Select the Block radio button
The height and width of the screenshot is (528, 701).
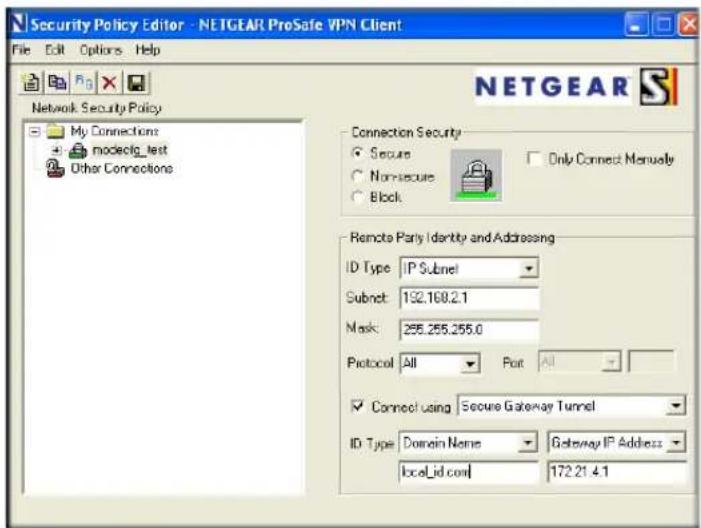point(357,197)
